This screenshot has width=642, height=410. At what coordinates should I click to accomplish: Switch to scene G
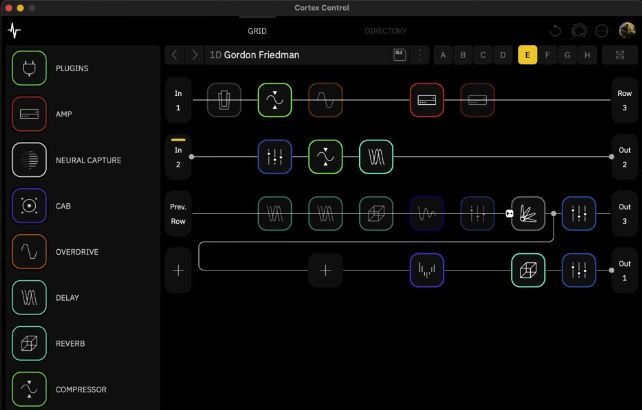pyautogui.click(x=567, y=55)
